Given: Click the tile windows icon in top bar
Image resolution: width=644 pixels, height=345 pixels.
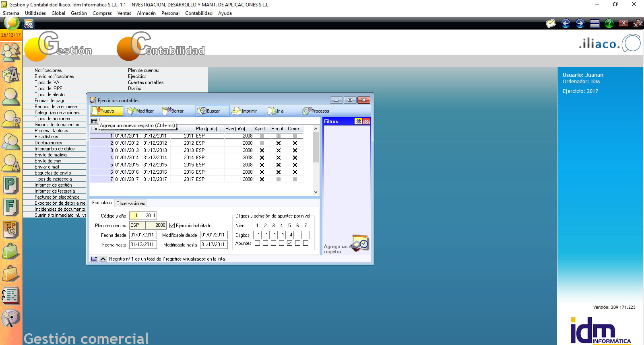Looking at the screenshot, I should click(594, 23).
